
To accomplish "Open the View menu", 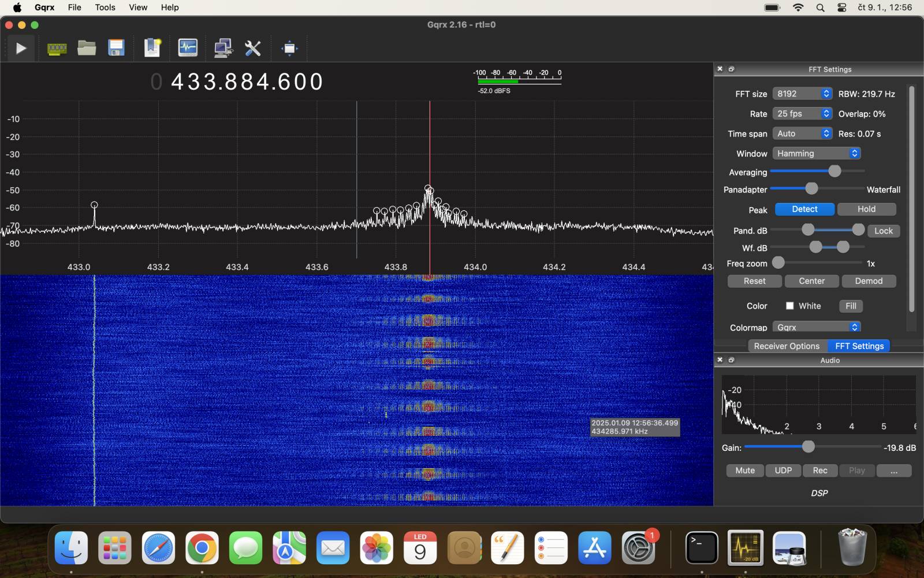I will coord(138,8).
